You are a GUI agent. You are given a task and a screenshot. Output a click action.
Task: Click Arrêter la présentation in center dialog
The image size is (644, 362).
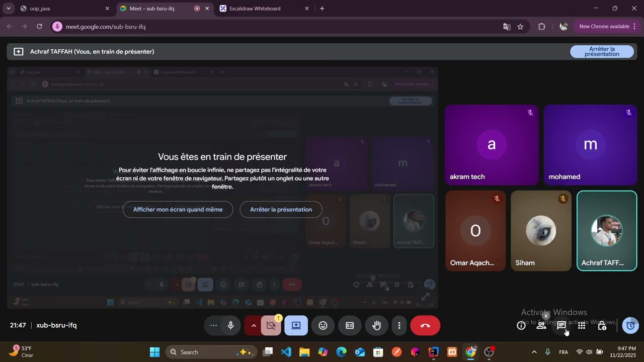[281, 210]
